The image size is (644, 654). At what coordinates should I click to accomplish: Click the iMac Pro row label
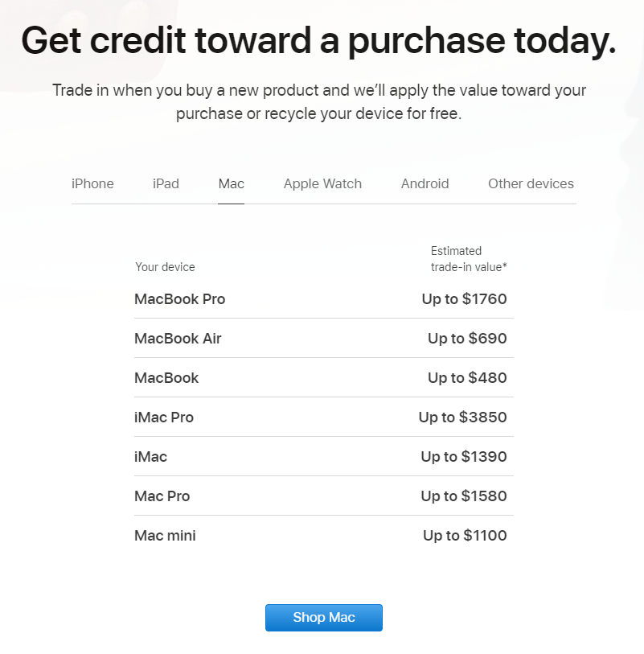pyautogui.click(x=164, y=417)
